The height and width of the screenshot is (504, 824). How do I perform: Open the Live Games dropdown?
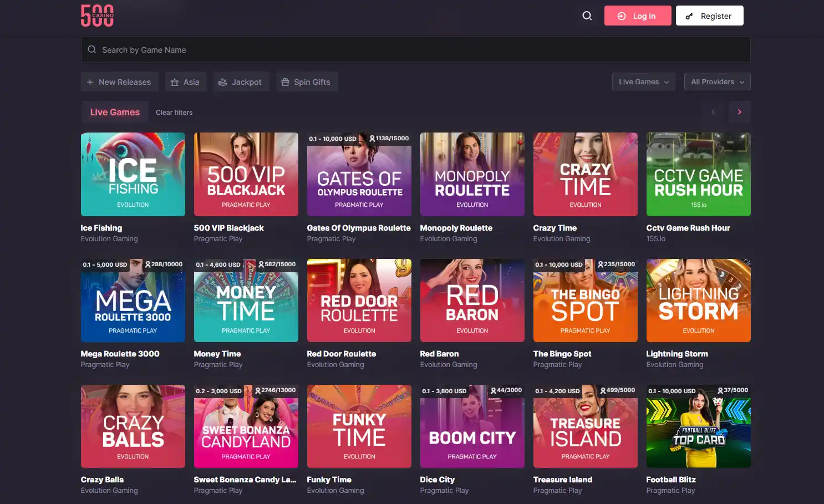pyautogui.click(x=643, y=82)
